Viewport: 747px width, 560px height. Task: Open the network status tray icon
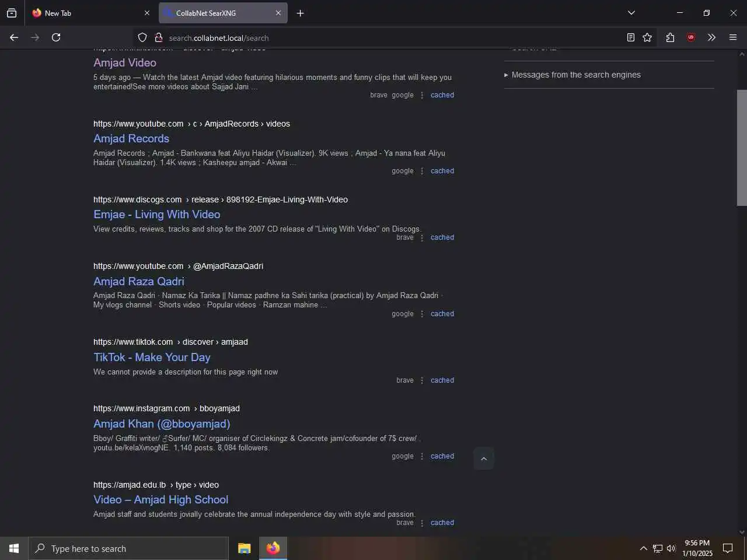(658, 548)
